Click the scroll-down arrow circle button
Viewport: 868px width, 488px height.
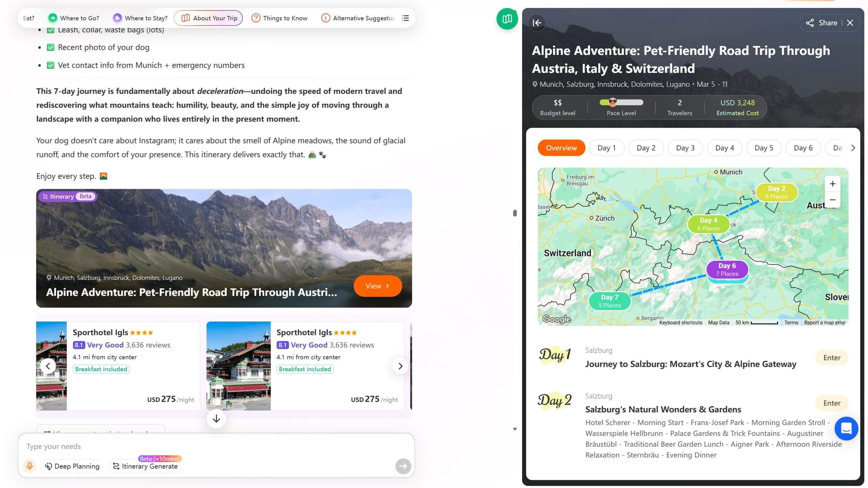click(x=216, y=419)
